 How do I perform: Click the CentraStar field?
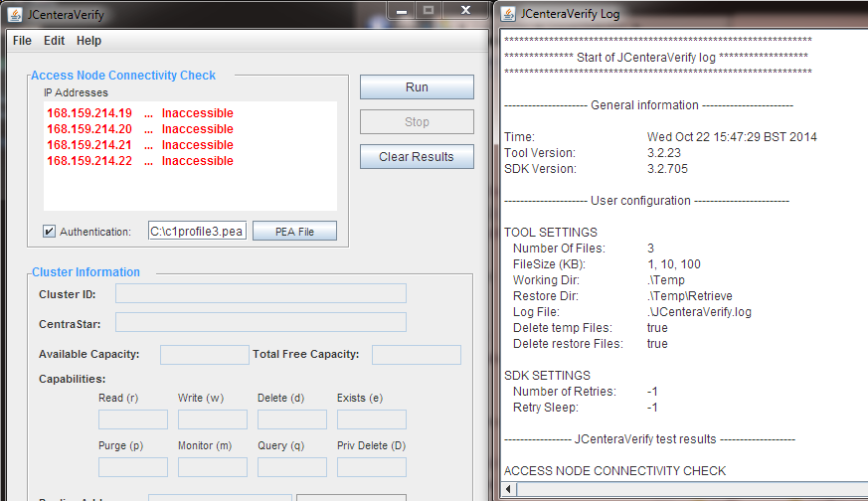[x=260, y=322]
